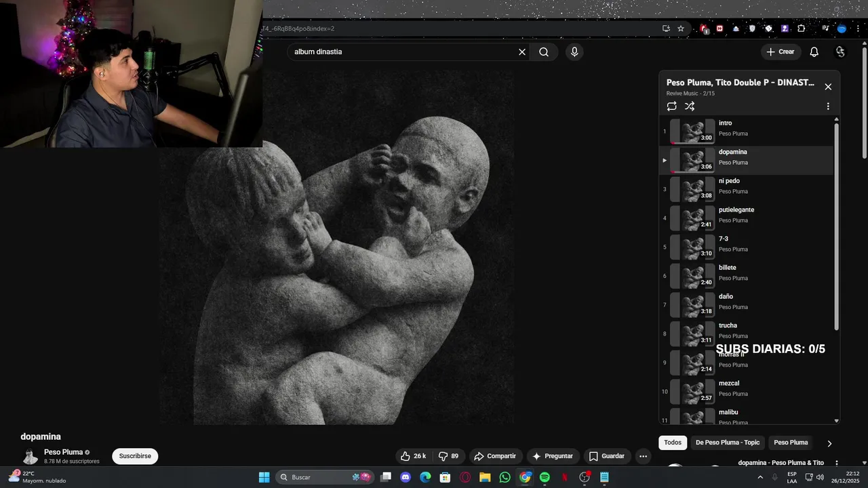Click the Preguntar button
The width and height of the screenshot is (868, 488).
pyautogui.click(x=553, y=456)
